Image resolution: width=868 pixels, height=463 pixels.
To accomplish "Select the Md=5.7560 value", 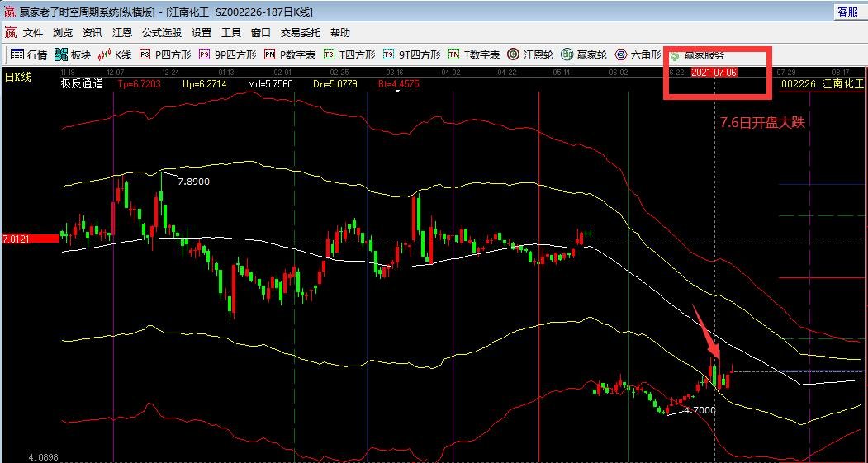I will coord(271,84).
